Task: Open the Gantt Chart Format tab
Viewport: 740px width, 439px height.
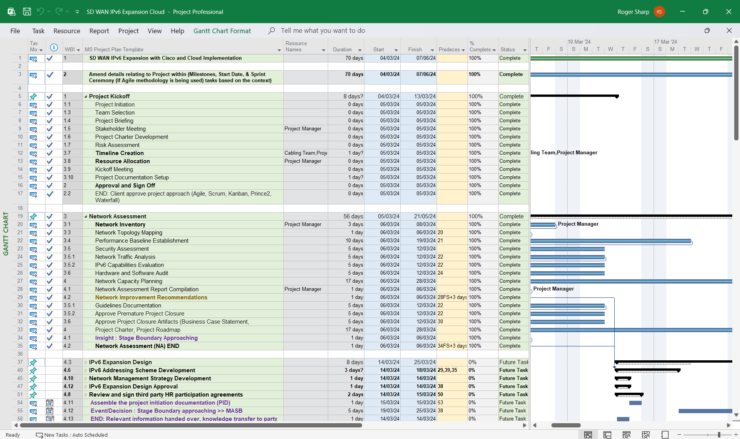Action: [x=221, y=31]
